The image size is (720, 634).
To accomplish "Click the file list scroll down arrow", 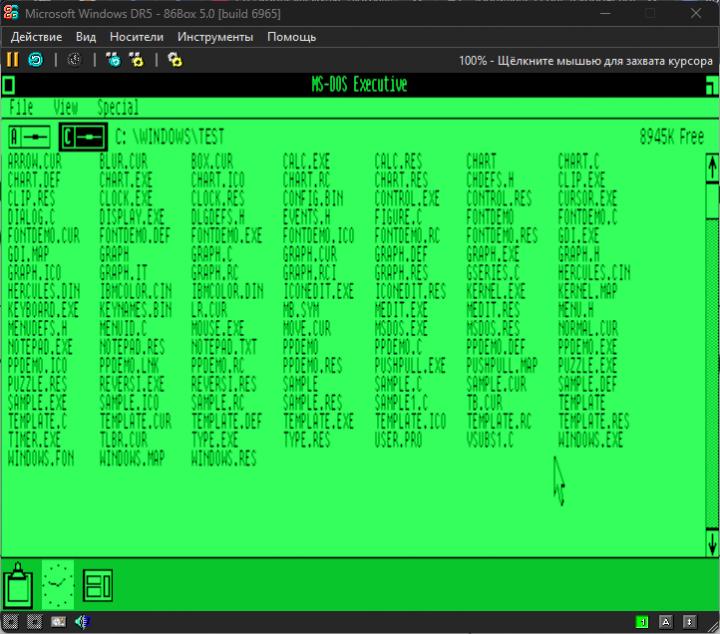I will coord(712,543).
